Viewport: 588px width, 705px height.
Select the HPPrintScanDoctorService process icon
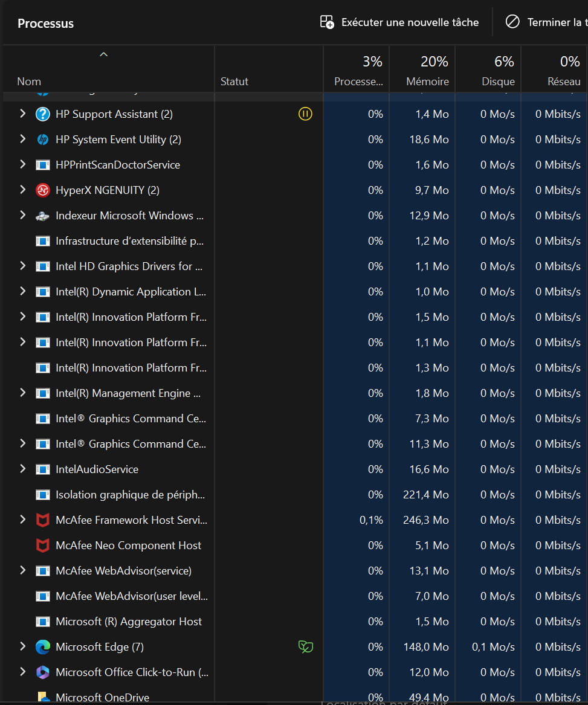43,165
